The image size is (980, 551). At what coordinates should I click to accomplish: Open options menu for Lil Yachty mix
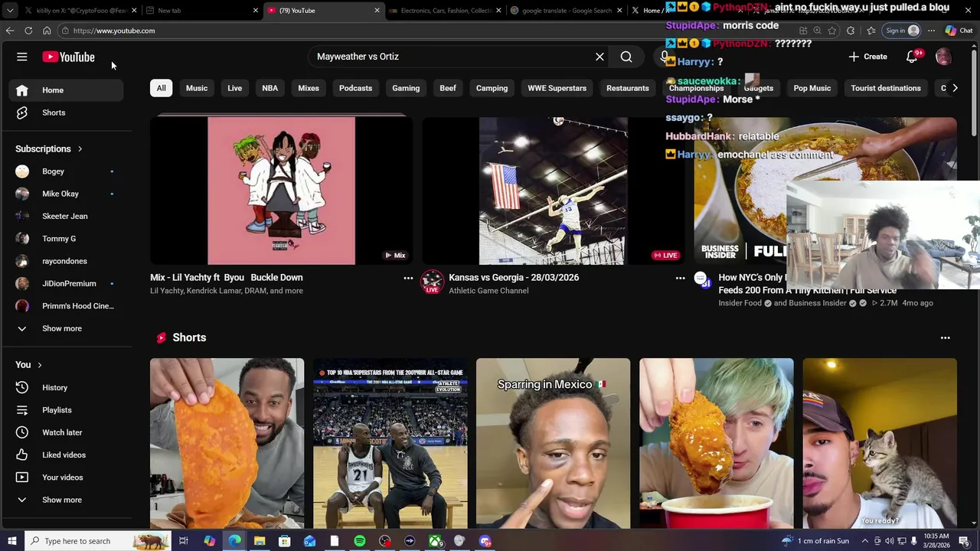pos(408,279)
